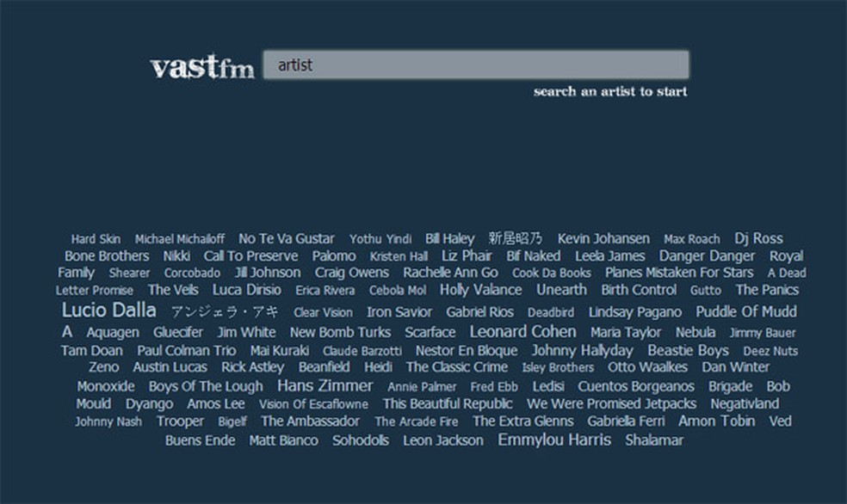847x504 pixels.
Task: Click the Nebula link
Action: [x=696, y=332]
